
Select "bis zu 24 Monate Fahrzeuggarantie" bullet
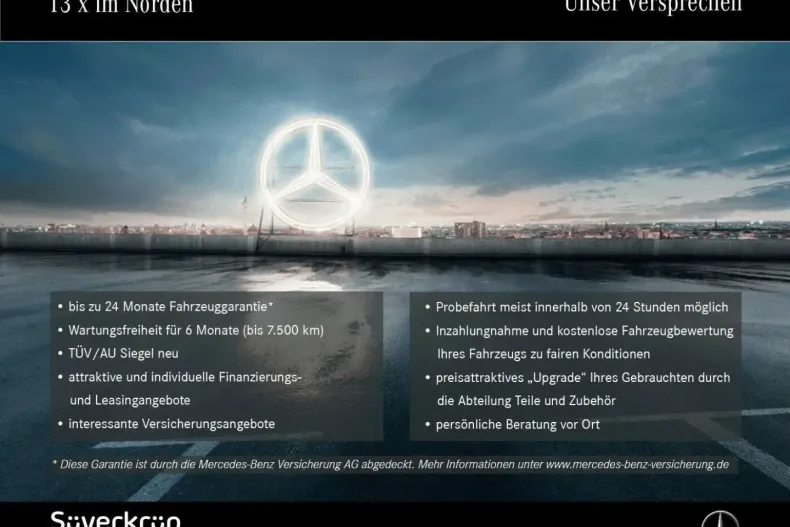coord(170,307)
